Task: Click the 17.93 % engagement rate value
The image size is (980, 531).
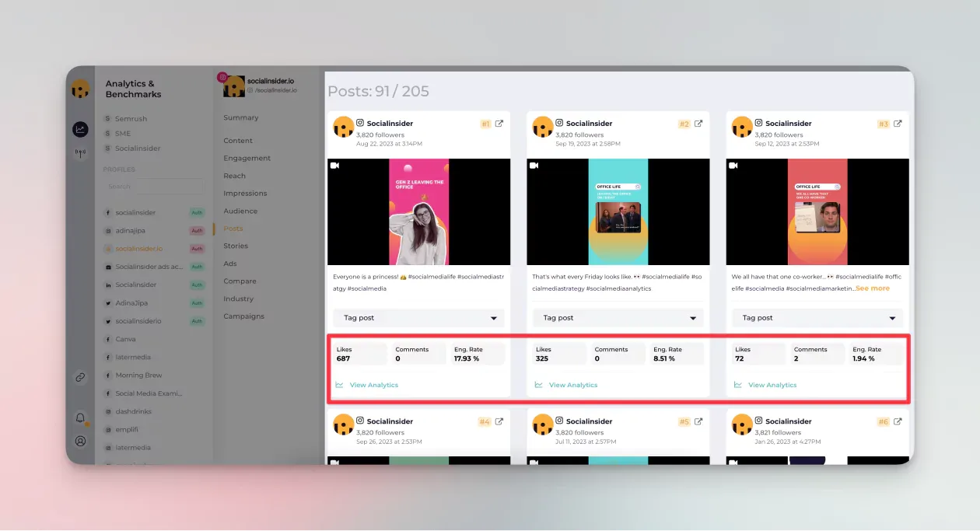Action: (467, 358)
